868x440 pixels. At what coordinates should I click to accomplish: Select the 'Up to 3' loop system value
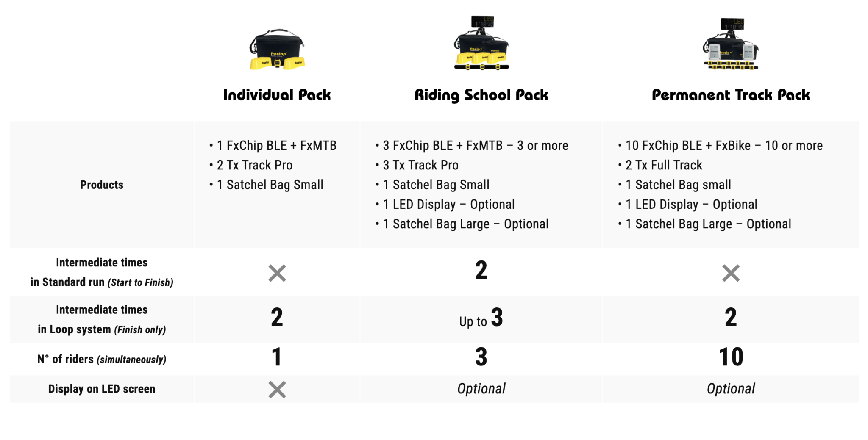click(x=481, y=318)
